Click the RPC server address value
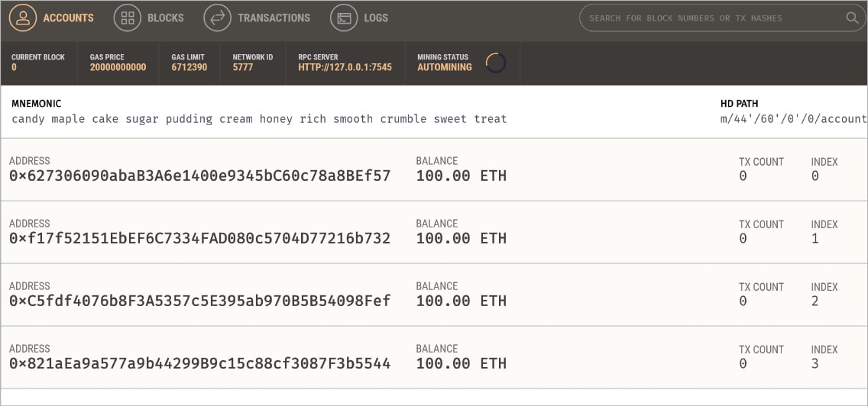 (x=345, y=67)
